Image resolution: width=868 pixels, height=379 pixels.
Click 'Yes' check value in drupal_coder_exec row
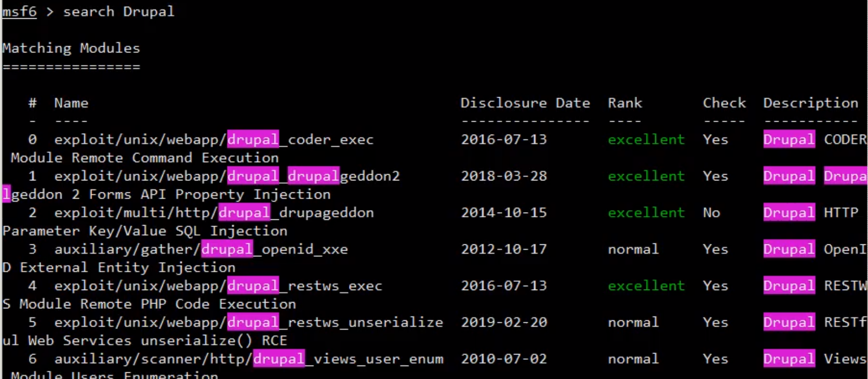point(715,140)
